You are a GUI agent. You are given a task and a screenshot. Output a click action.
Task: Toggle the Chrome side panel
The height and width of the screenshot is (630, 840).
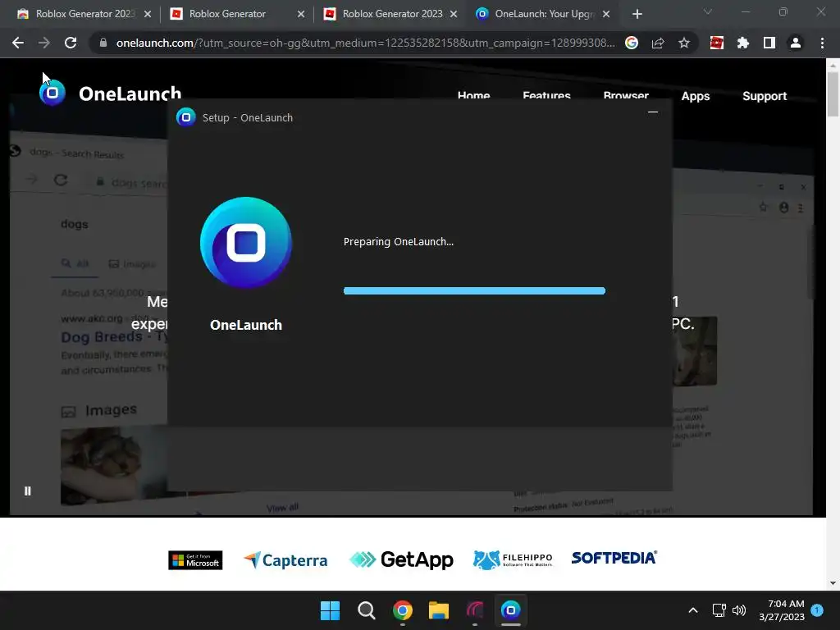pyautogui.click(x=769, y=43)
